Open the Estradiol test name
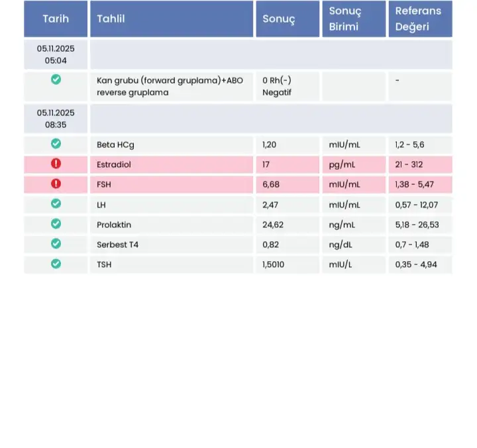The height and width of the screenshot is (448, 477). pos(114,164)
